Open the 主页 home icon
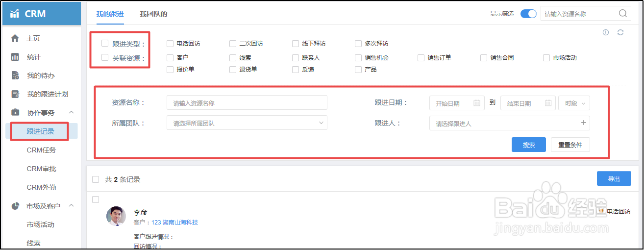The width and height of the screenshot is (644, 250). tap(15, 38)
